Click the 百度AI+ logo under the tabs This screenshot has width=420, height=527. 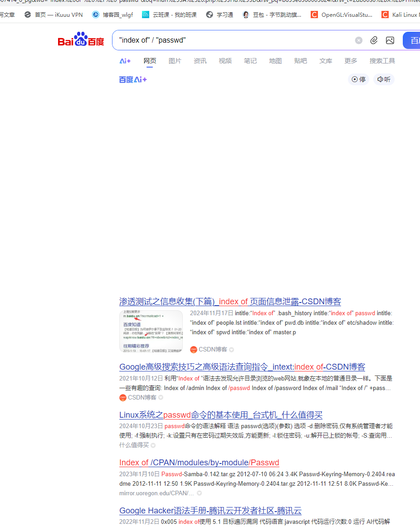(132, 79)
